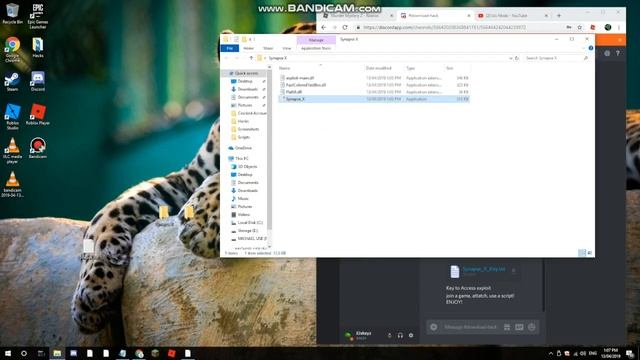
Task: Open the Windows Start menu
Action: 8,353
